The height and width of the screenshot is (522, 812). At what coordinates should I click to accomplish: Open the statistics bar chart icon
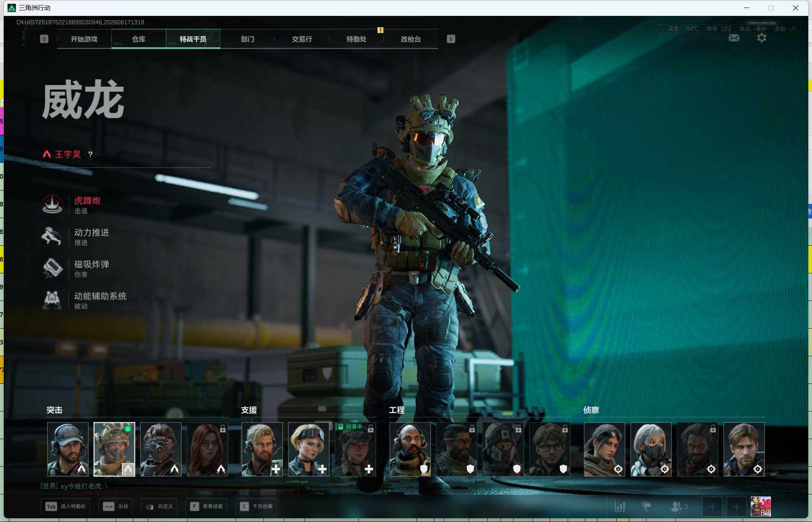(x=620, y=507)
